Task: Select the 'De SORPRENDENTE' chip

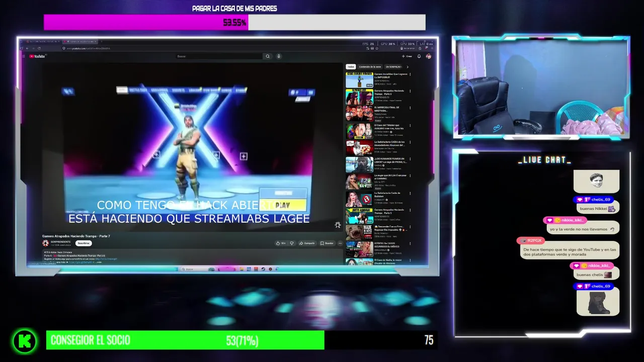Action: pos(394,66)
